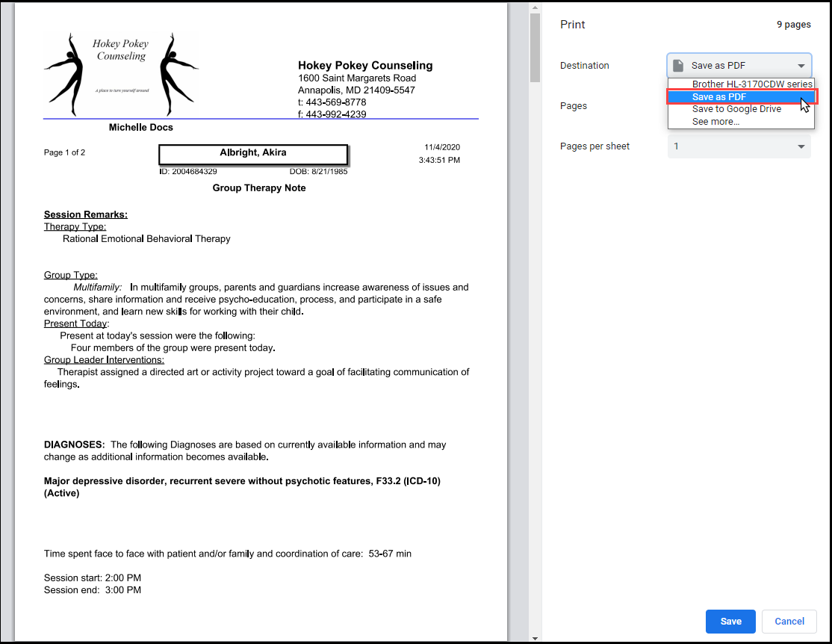Click the document icon in the Destination field
Image resolution: width=832 pixels, height=644 pixels.
tap(678, 66)
